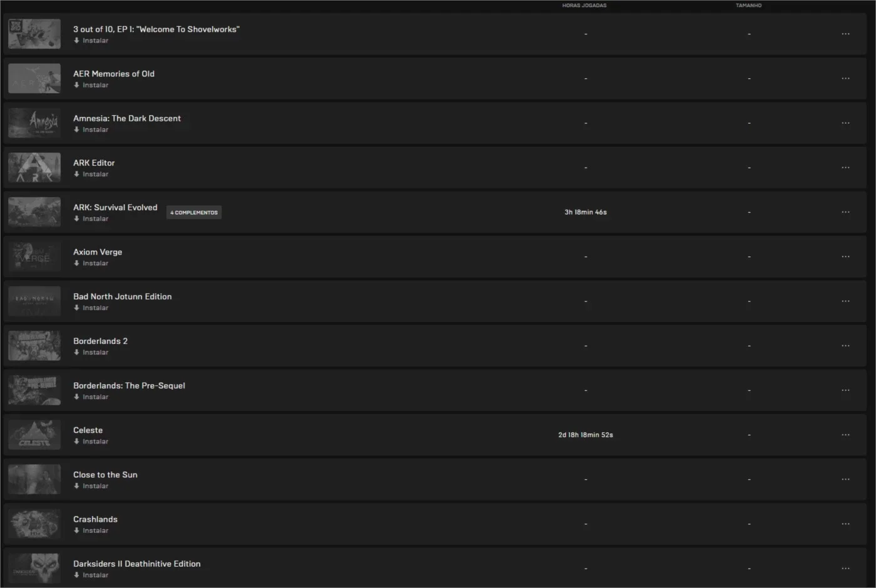Click the ARK Editor cover thumbnail

click(34, 167)
